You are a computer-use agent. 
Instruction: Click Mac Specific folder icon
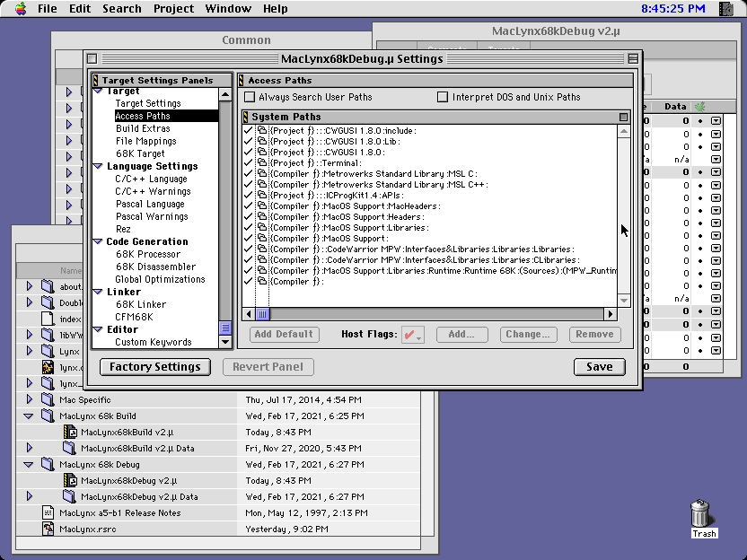48,399
